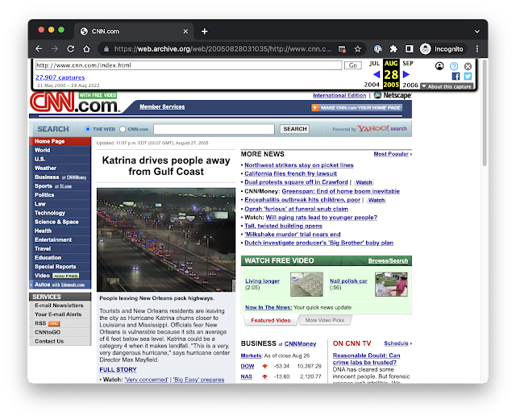Click Watch next to Dual protests in Crawford
Viewport: 516px width, 420px height.
(364, 182)
